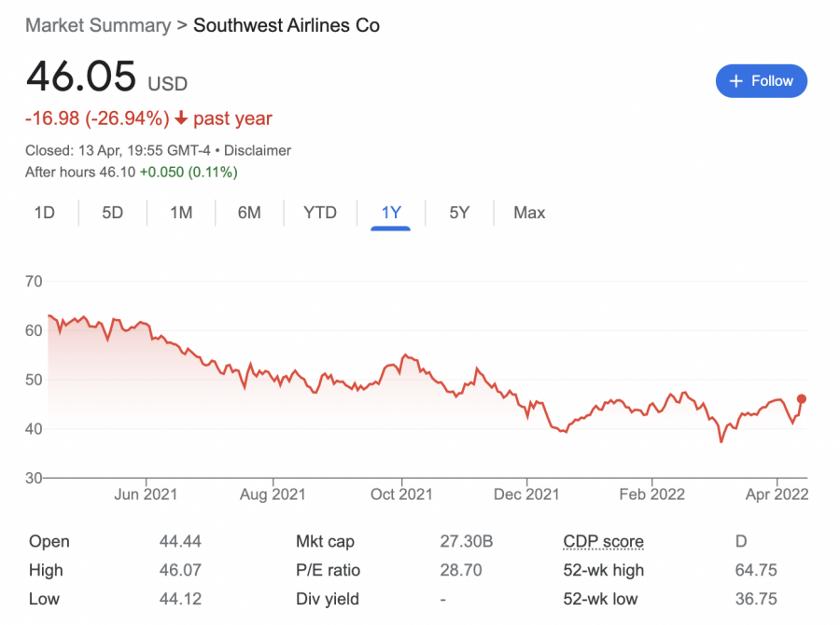The width and height of the screenshot is (840, 625).
Task: Show the 6M chart range
Action: [x=249, y=213]
